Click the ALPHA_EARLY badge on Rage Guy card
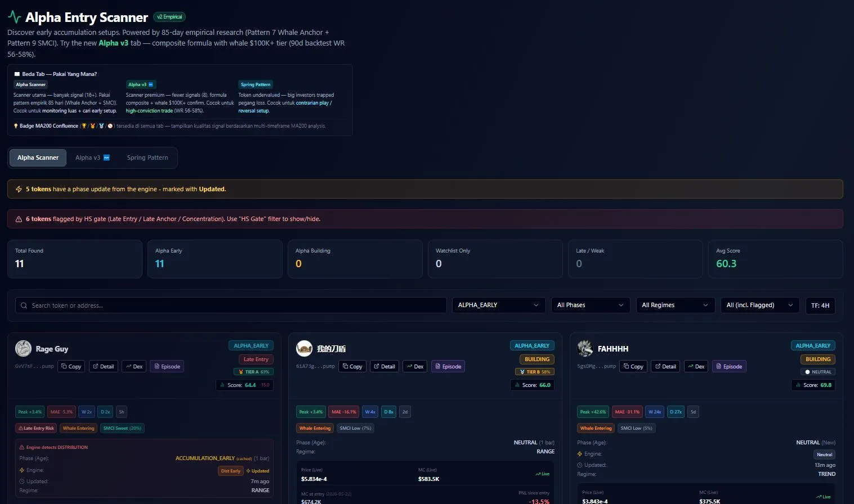The image size is (854, 504). tap(251, 346)
